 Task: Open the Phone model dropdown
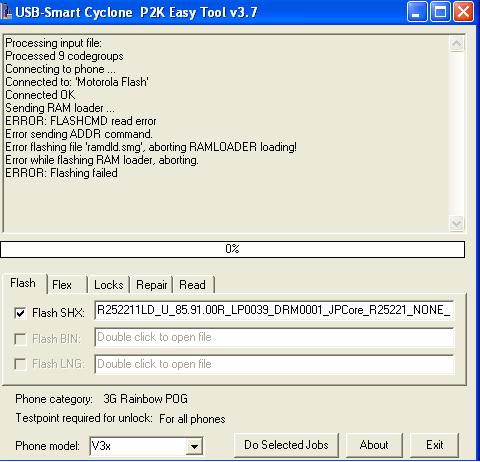194,446
